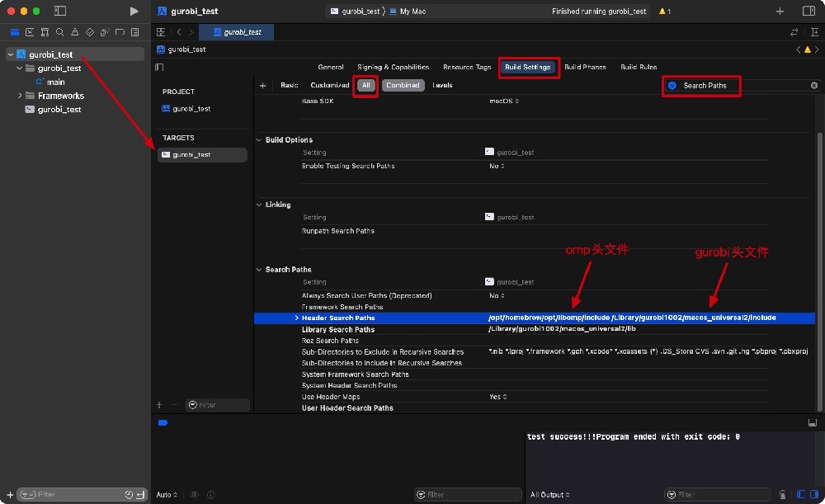Toggle the navigator sidebar from the title bar
This screenshot has width=825, height=504.
(60, 11)
